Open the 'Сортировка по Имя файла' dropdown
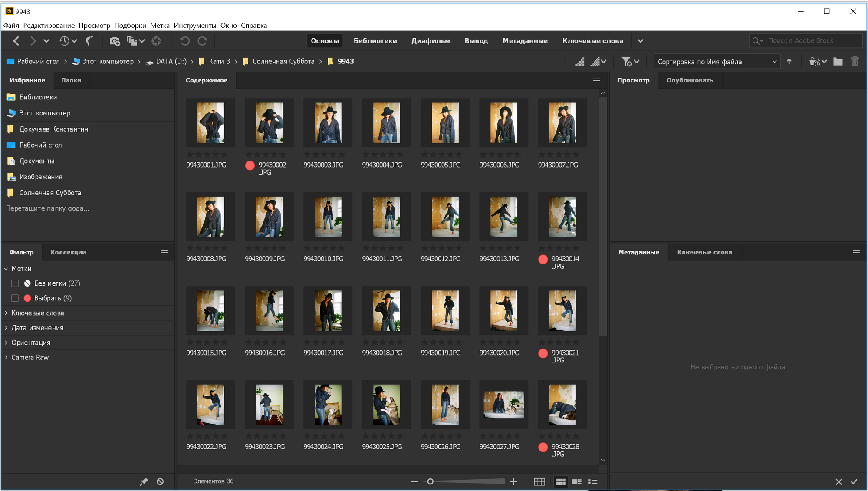Screen dimensions: 868x491 [x=717, y=62]
